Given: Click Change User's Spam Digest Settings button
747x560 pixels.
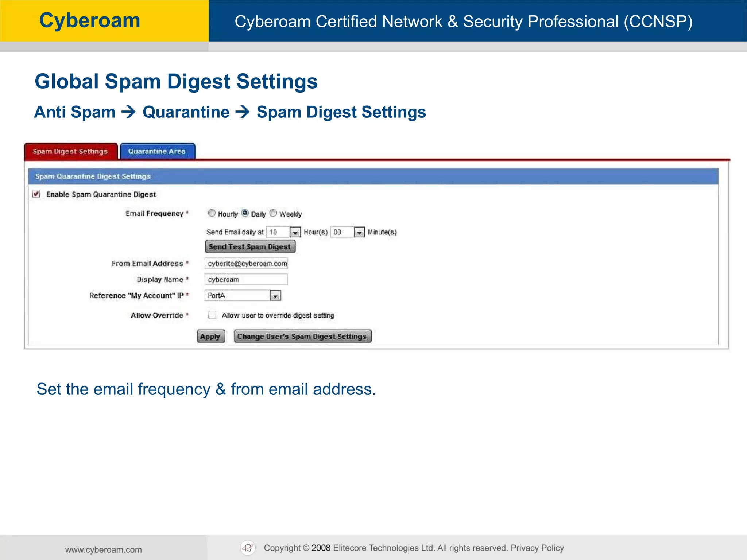Looking at the screenshot, I should tap(303, 336).
